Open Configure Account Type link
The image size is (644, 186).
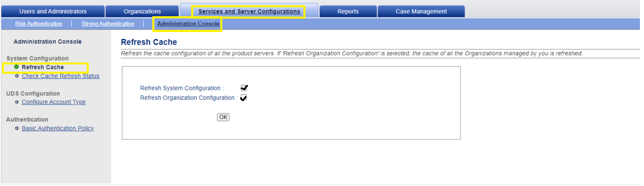(x=53, y=102)
